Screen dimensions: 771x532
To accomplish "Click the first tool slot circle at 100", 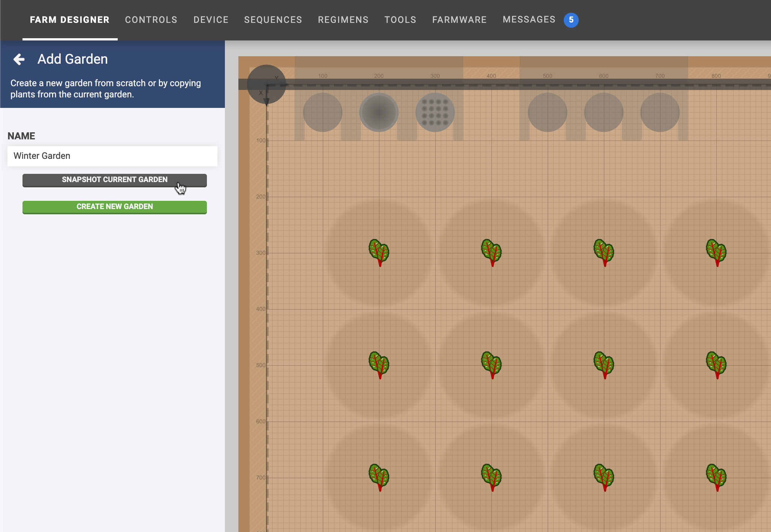I will click(322, 112).
